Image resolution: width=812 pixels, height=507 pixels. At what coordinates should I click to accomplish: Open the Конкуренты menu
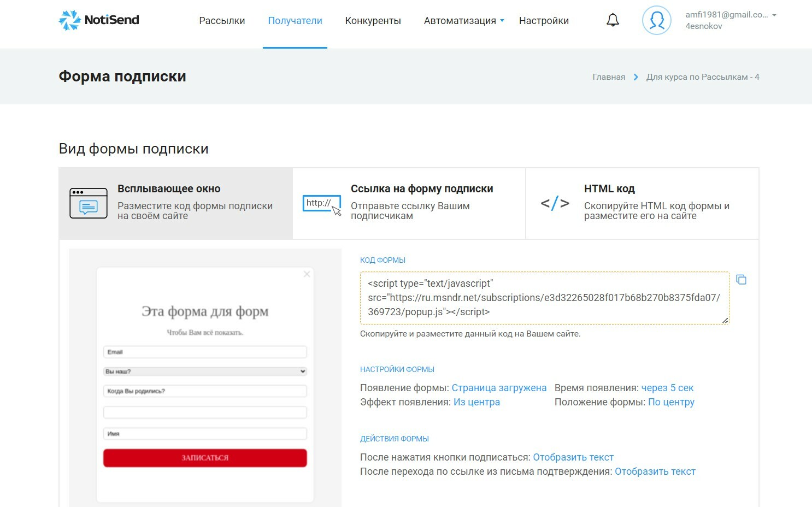(373, 21)
